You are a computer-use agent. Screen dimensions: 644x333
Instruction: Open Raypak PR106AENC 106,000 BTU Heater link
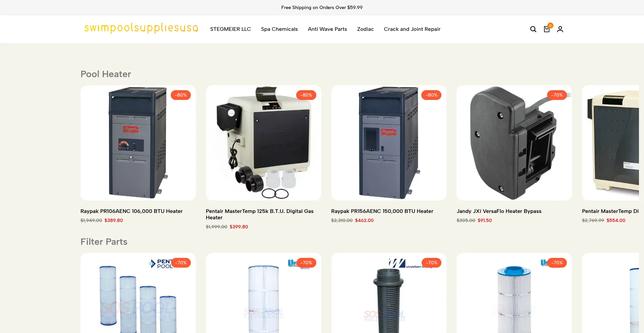131,211
